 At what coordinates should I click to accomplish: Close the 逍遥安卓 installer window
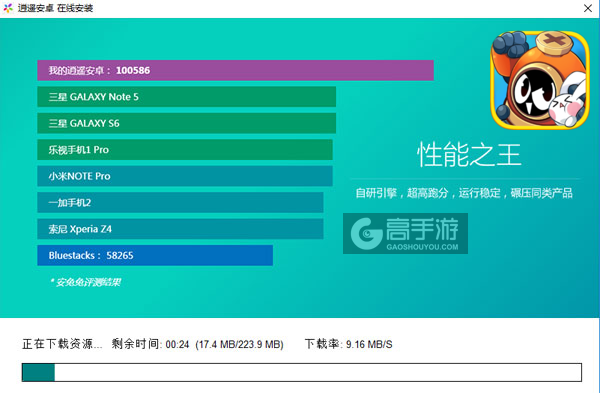point(588,8)
